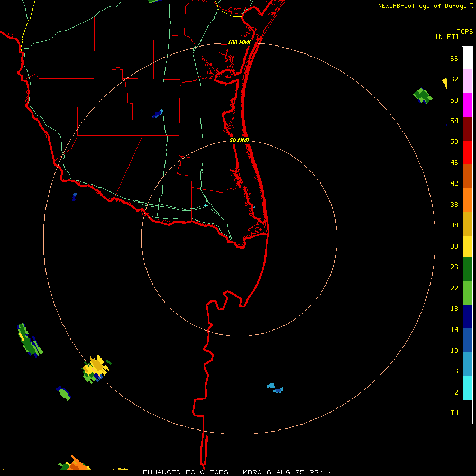The width and height of the screenshot is (476, 476).
Task: Click the "54" legend value
Action: 454,121
